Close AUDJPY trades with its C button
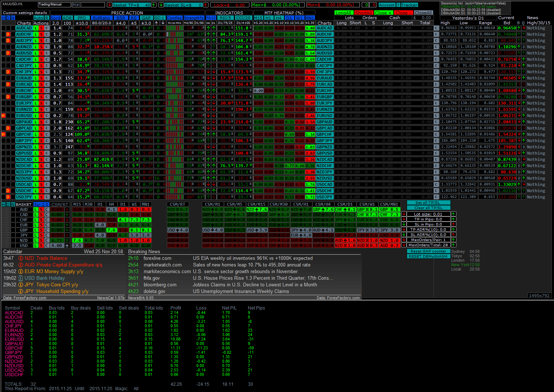 [x=47, y=40]
